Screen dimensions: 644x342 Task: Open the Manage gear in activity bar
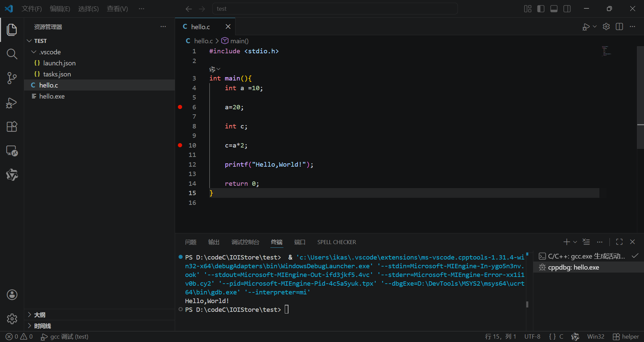(x=12, y=319)
